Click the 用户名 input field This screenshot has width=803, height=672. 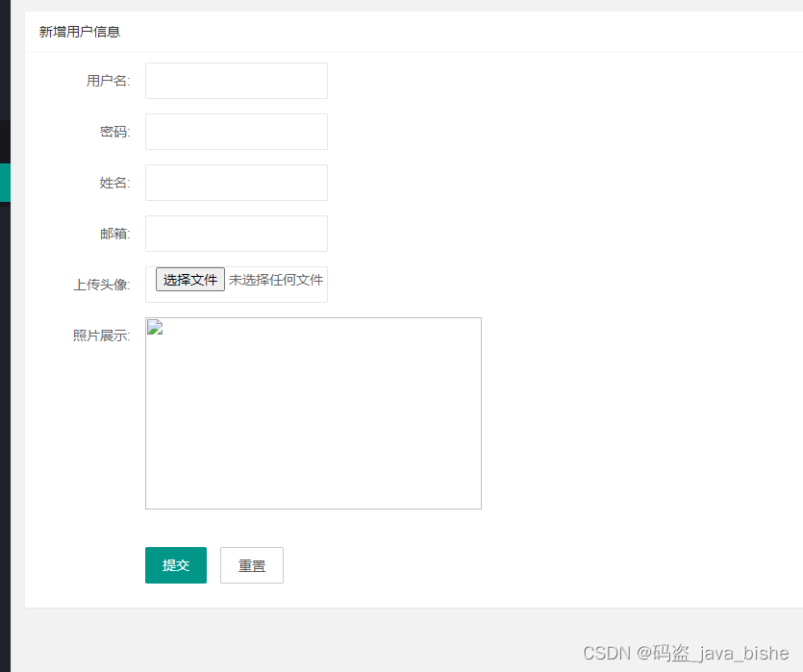pos(236,81)
